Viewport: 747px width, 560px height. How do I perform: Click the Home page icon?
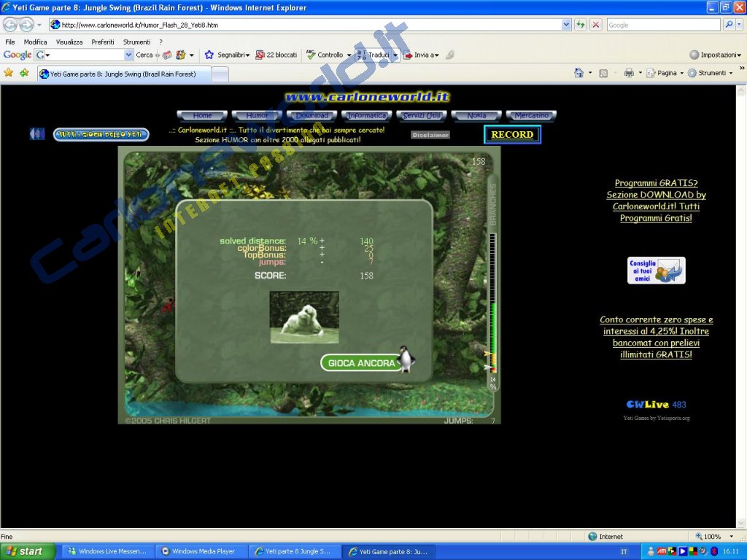click(578, 73)
